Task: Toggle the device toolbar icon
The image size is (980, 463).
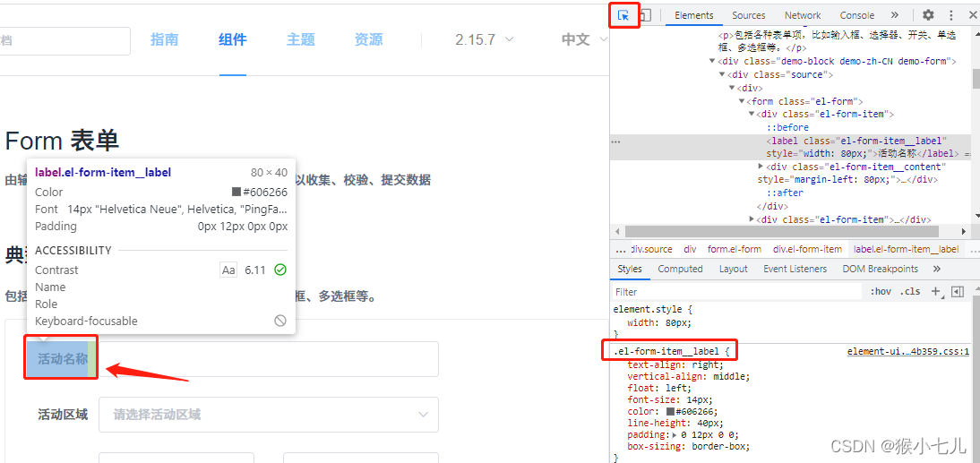Action: click(646, 15)
